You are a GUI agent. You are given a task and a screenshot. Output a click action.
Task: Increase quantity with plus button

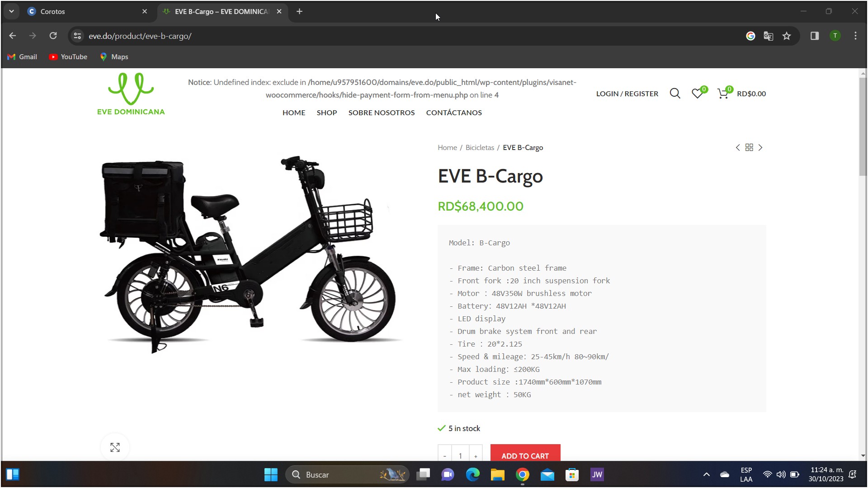476,454
